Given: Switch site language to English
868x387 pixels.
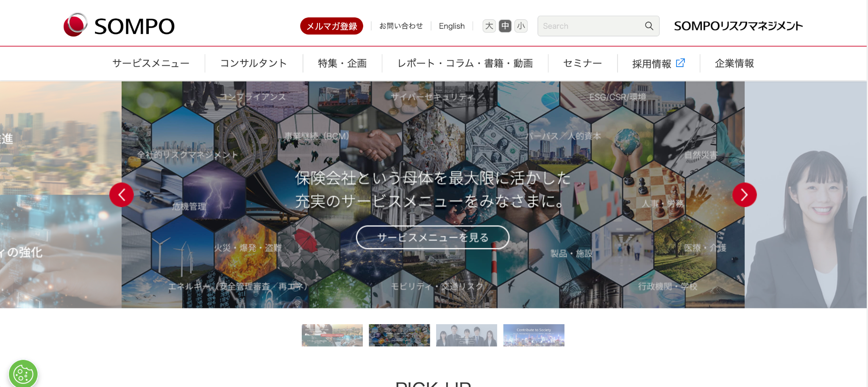Looking at the screenshot, I should pos(452,26).
